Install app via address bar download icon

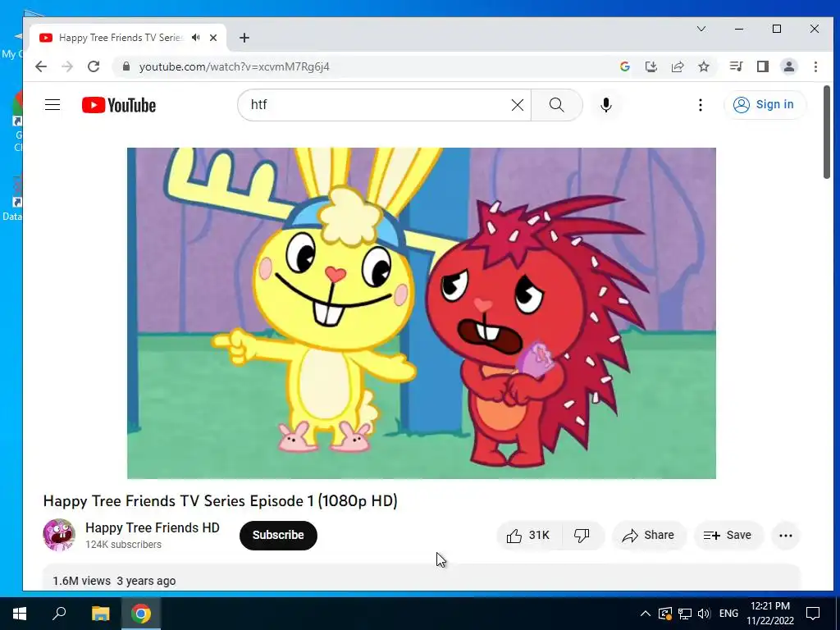click(651, 66)
